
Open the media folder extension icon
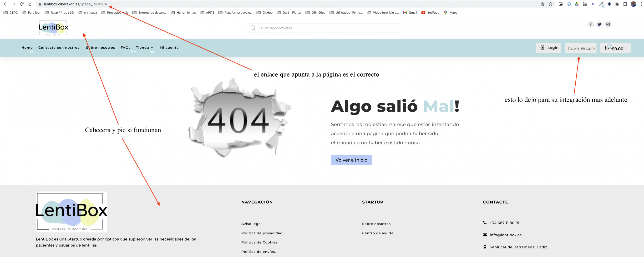click(585, 4)
